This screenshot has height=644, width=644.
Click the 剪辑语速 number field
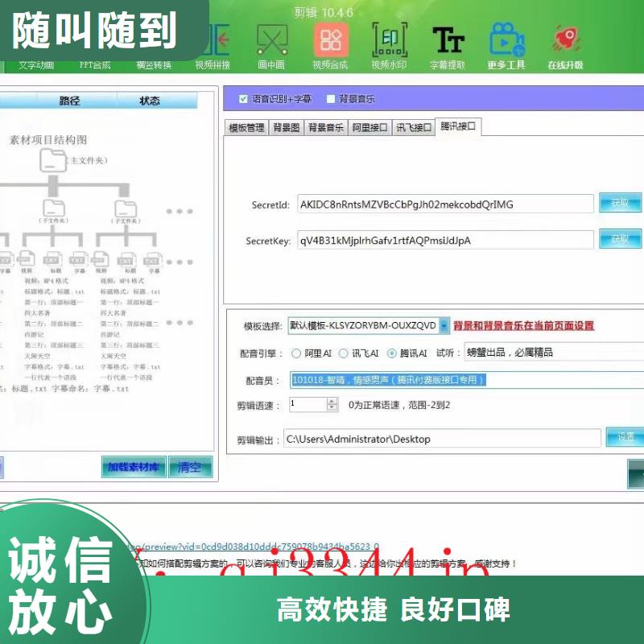pyautogui.click(x=308, y=404)
